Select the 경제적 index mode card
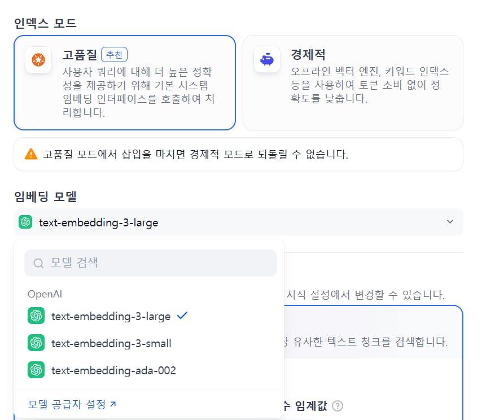 353,83
